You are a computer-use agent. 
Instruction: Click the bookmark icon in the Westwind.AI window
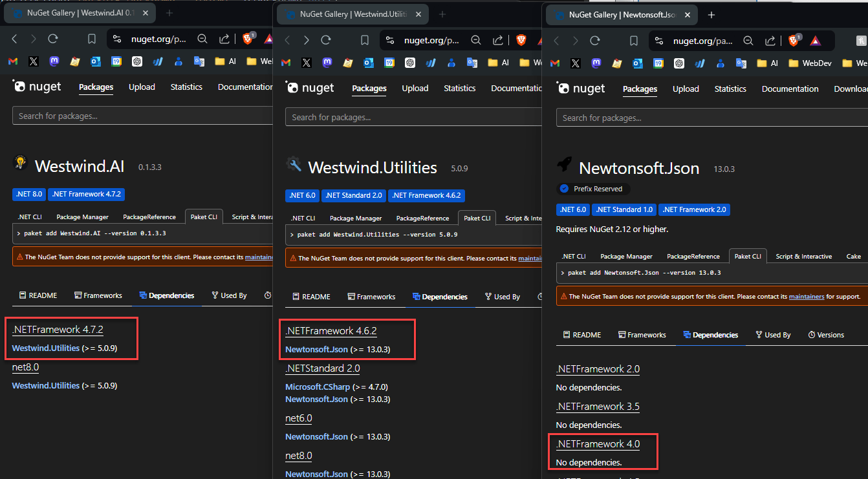(x=92, y=39)
